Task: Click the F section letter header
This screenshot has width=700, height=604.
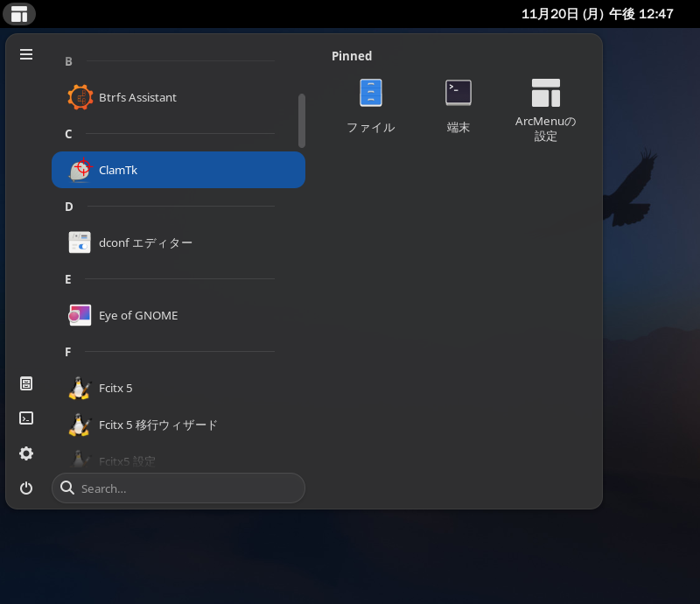Action: [68, 352]
